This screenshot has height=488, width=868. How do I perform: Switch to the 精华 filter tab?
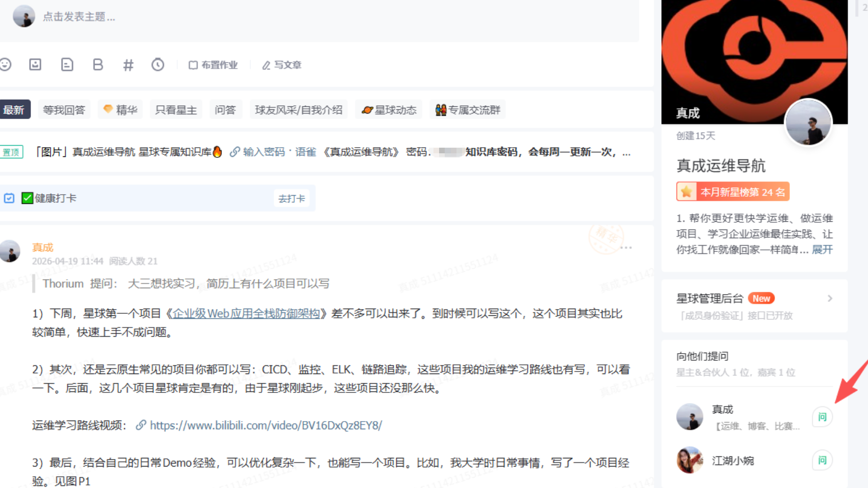tap(120, 109)
